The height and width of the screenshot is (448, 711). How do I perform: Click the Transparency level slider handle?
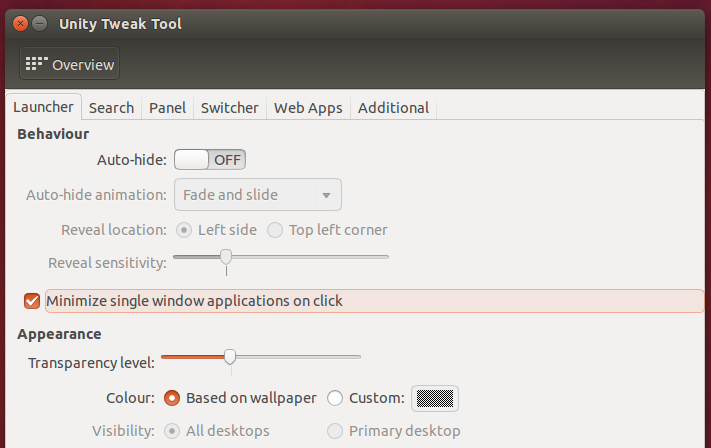230,357
